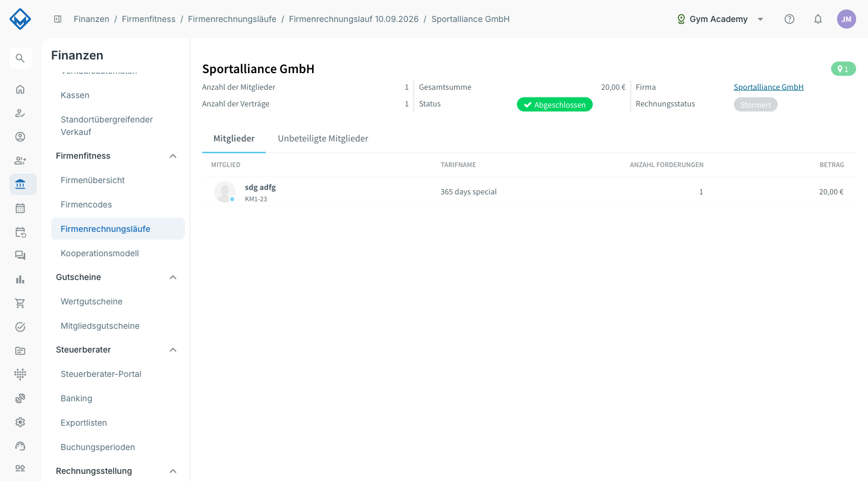The width and height of the screenshot is (868, 481).
Task: Open the settings gear icon
Action: click(x=20, y=422)
